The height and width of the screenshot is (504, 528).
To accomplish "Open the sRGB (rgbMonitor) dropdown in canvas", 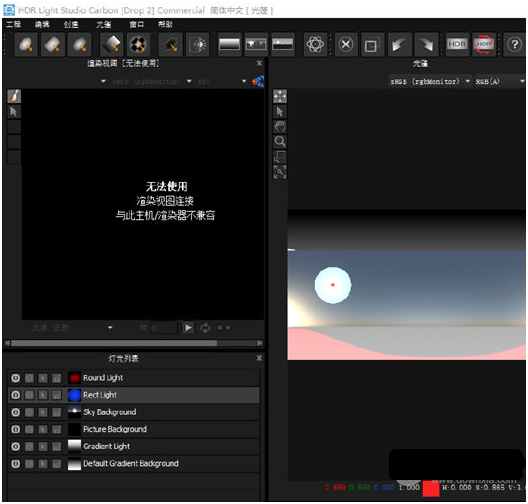I will coord(430,81).
